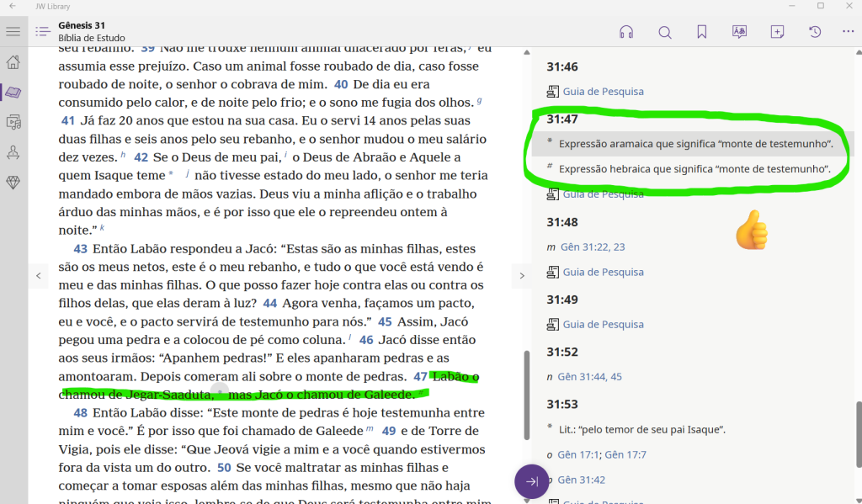
Task: Open Guia de Pesquisa under 31:46
Action: pos(602,91)
